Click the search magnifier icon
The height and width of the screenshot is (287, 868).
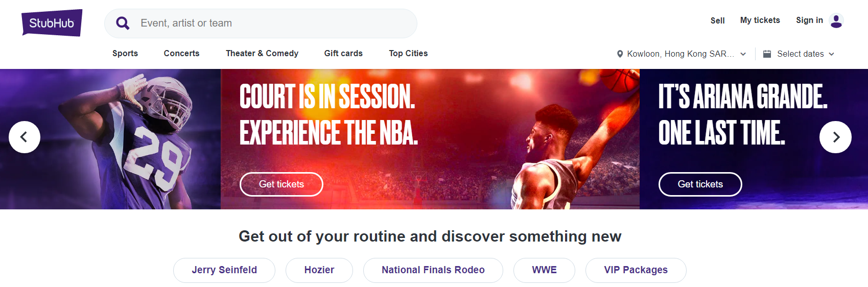123,23
